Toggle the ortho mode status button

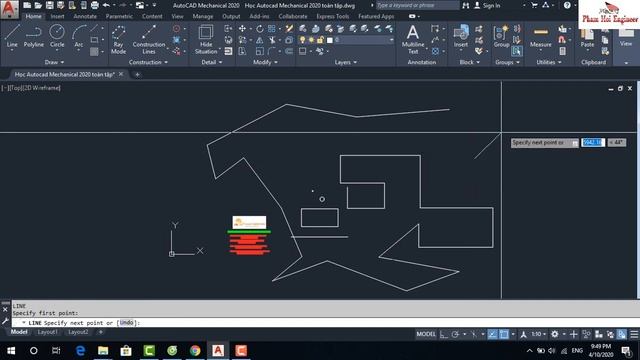click(x=444, y=335)
